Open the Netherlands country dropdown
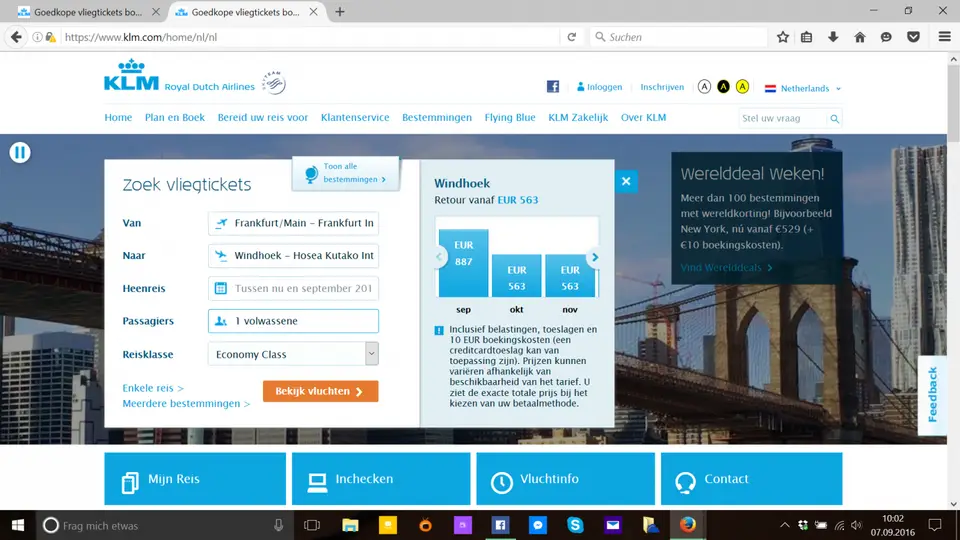Screen dimensions: 960x540 (803, 88)
